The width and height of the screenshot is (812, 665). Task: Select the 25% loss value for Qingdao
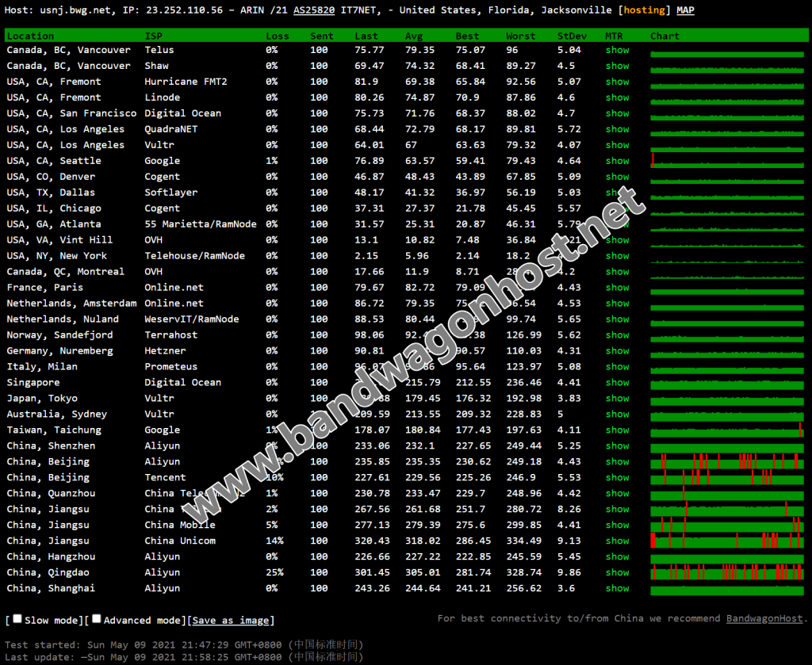pyautogui.click(x=274, y=573)
